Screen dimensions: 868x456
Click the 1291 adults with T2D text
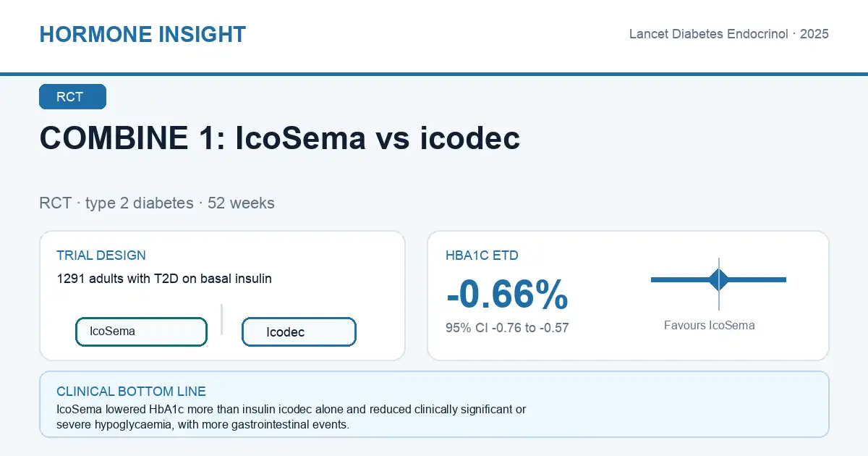(x=164, y=278)
